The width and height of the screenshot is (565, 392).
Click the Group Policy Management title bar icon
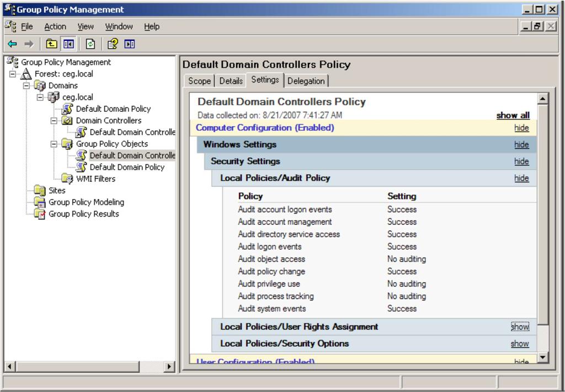coord(10,9)
